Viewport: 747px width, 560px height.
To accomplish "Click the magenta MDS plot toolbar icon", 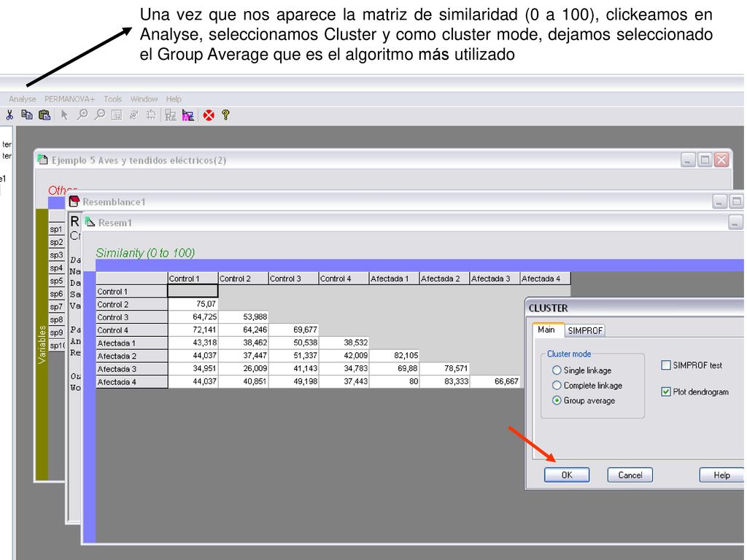I will [188, 115].
